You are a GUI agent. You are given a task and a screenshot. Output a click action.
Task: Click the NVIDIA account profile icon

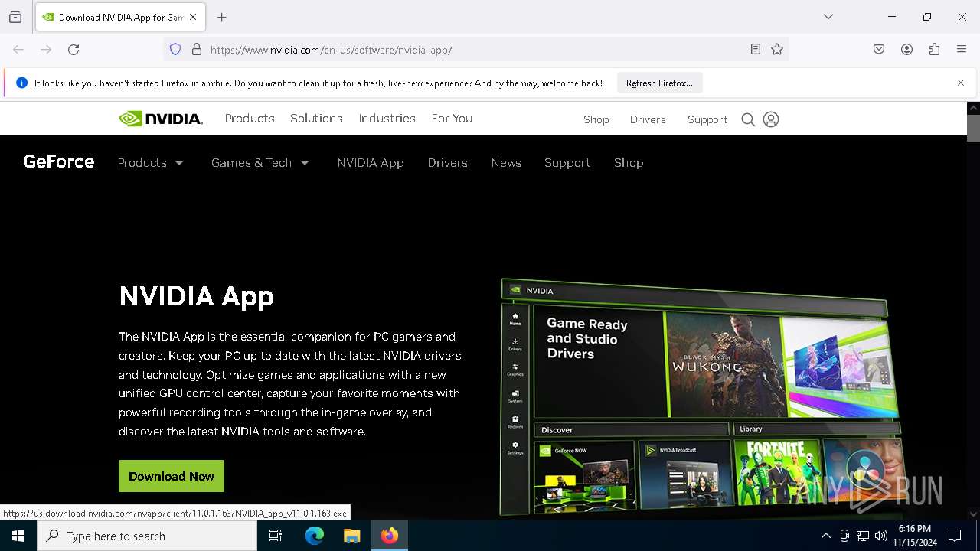coord(771,119)
